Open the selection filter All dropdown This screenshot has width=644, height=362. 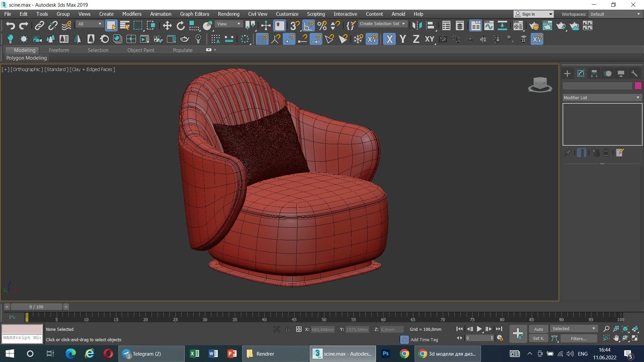(89, 24)
